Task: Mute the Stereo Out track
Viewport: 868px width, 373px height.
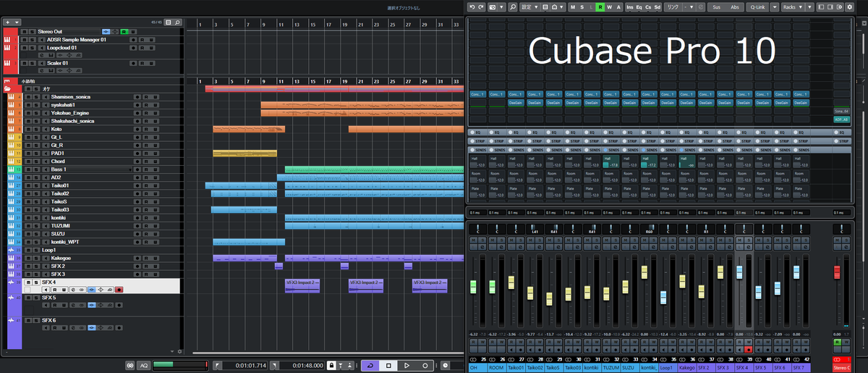Action: coord(23,32)
